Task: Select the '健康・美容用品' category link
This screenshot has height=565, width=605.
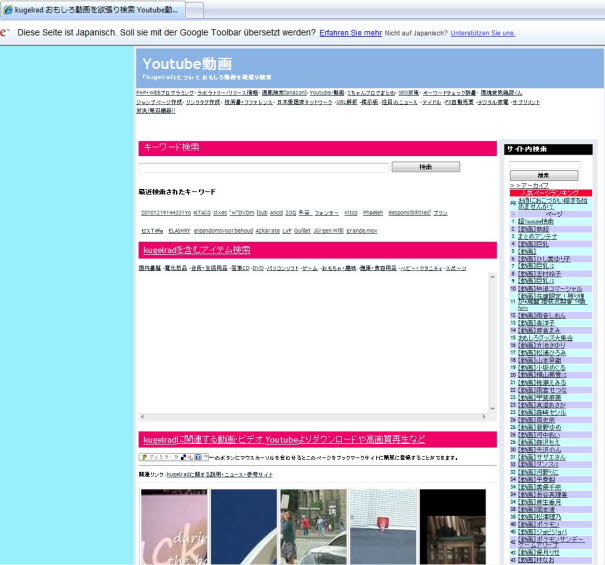Action: [379, 268]
